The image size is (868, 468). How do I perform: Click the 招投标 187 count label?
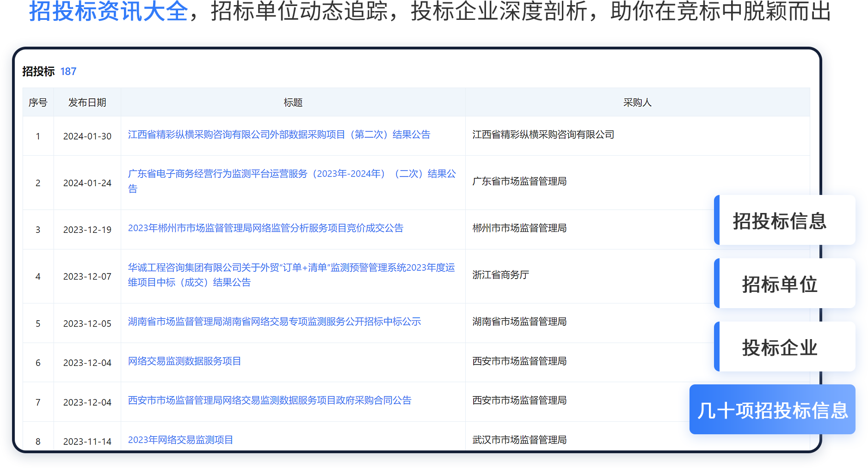click(49, 72)
